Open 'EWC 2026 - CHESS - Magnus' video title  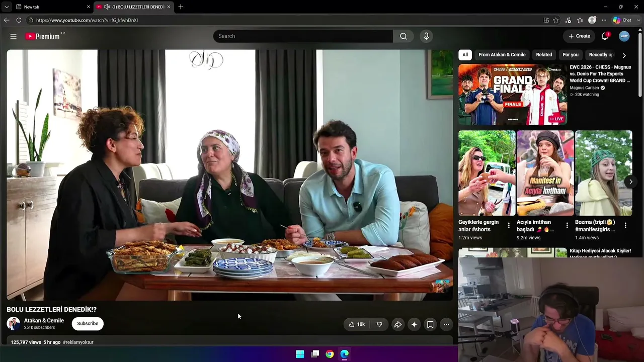(600, 74)
